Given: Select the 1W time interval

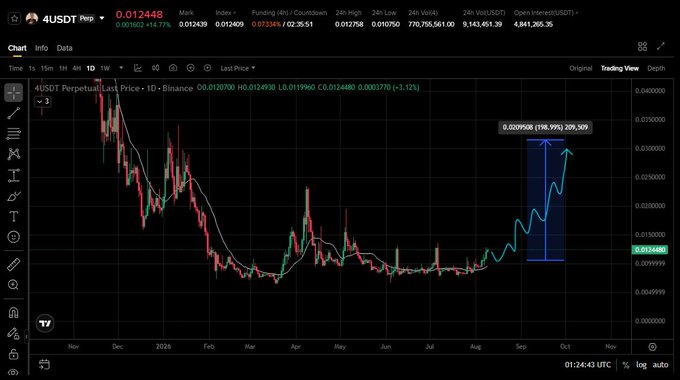Looking at the screenshot, I should 105,69.
